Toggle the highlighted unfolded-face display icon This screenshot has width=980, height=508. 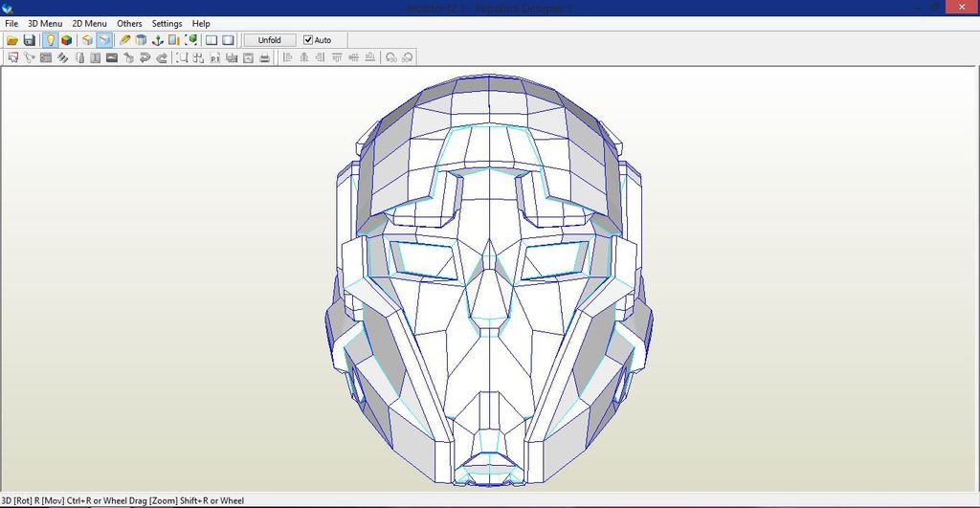(104, 40)
